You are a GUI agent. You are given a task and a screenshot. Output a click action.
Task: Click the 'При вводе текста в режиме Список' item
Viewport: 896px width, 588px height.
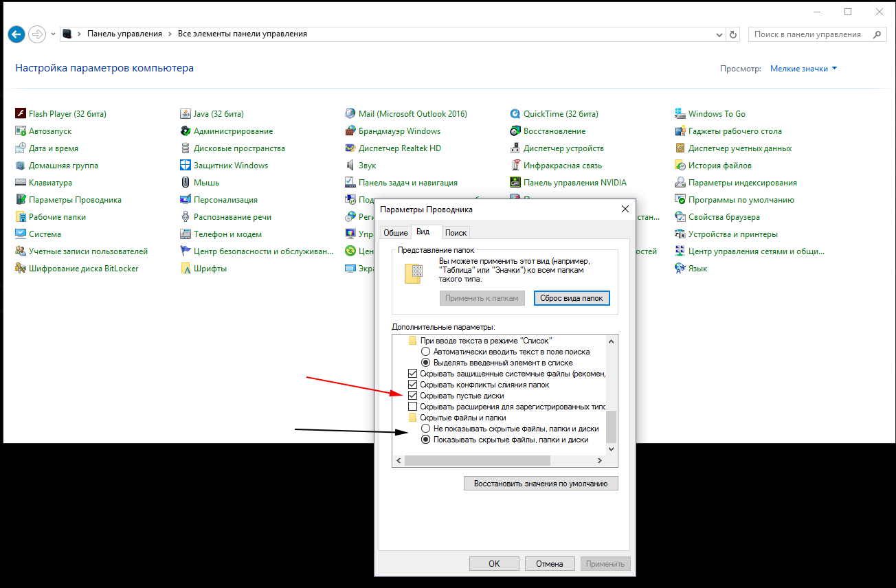click(x=480, y=341)
